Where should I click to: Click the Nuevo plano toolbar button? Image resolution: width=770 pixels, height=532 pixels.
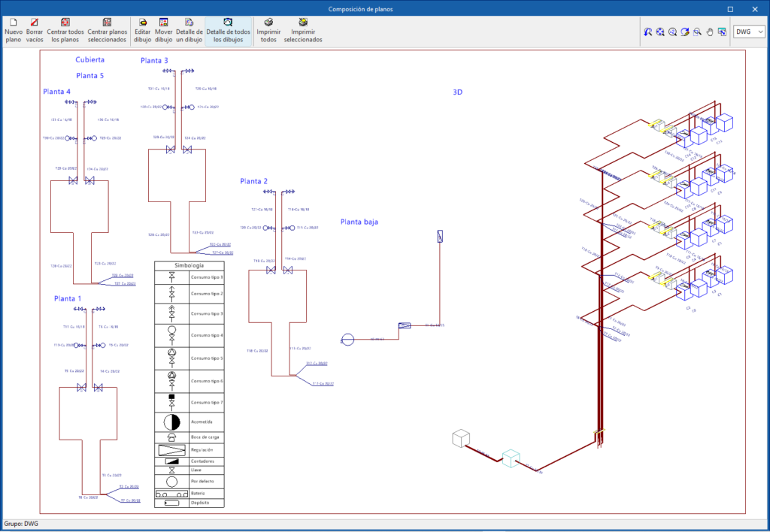point(14,31)
